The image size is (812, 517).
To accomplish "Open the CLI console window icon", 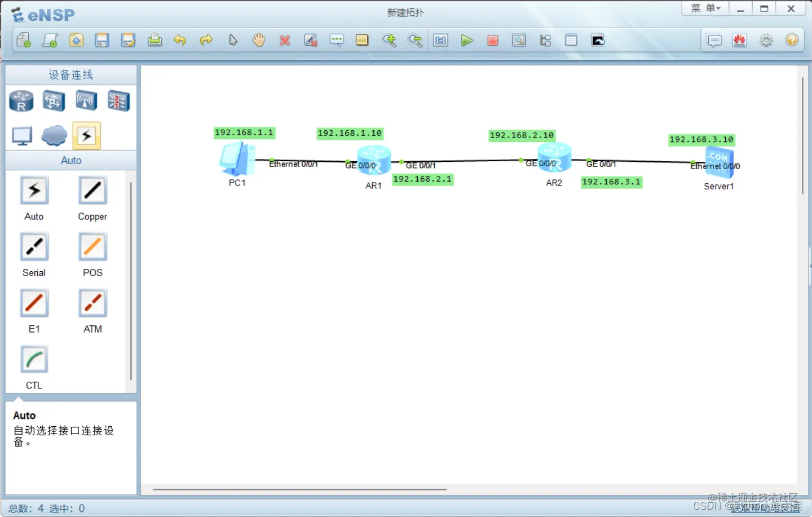I will pos(598,40).
